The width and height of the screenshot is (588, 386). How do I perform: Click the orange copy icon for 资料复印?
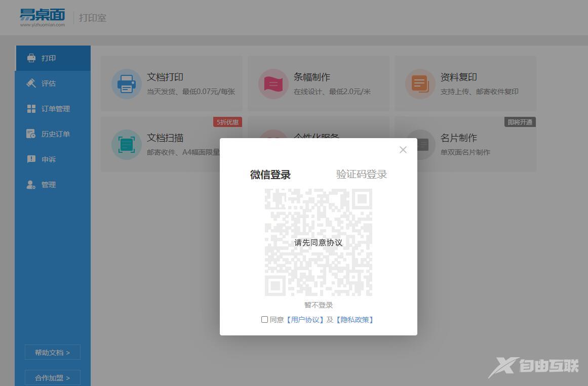(420, 84)
